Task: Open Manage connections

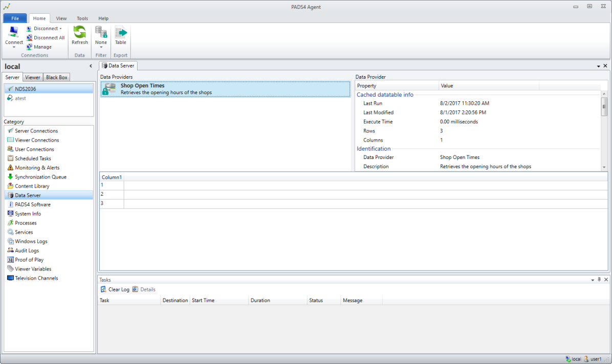Action: (42, 47)
